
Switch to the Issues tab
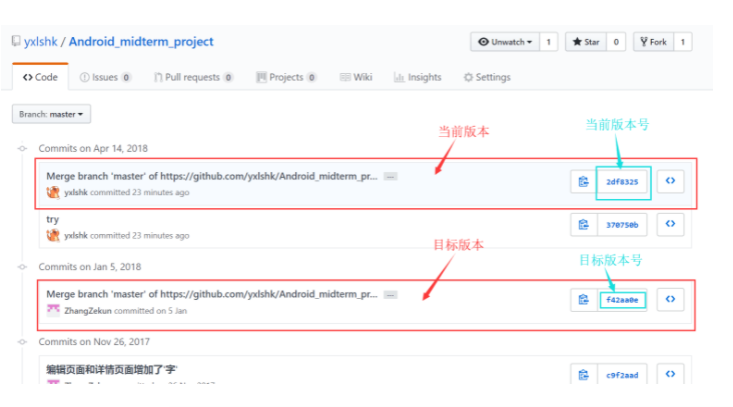click(105, 77)
